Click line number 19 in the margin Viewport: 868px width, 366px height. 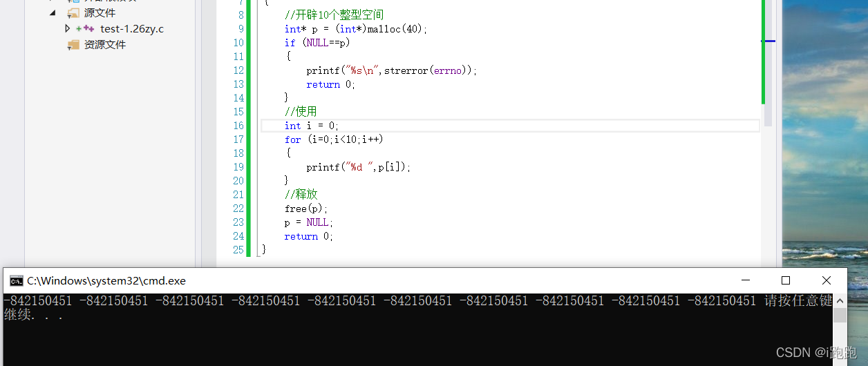238,167
